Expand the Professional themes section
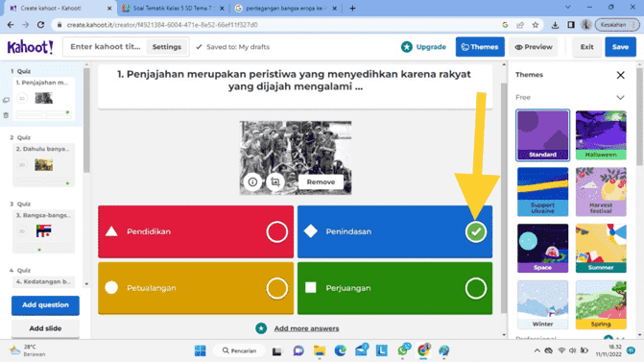This screenshot has width=644, height=362. (x=620, y=339)
